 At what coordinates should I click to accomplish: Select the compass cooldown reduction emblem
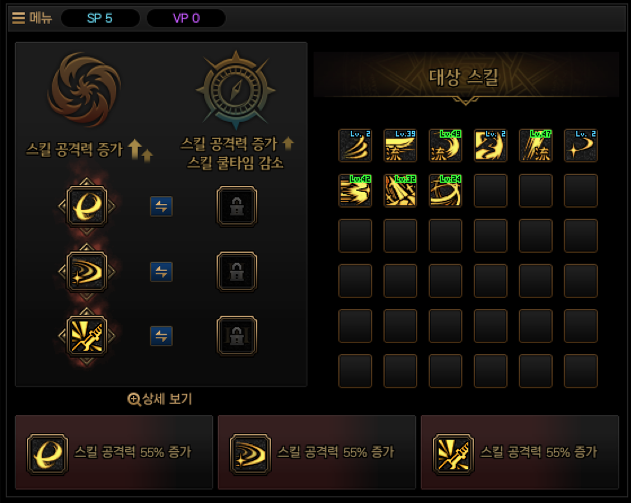point(236,91)
